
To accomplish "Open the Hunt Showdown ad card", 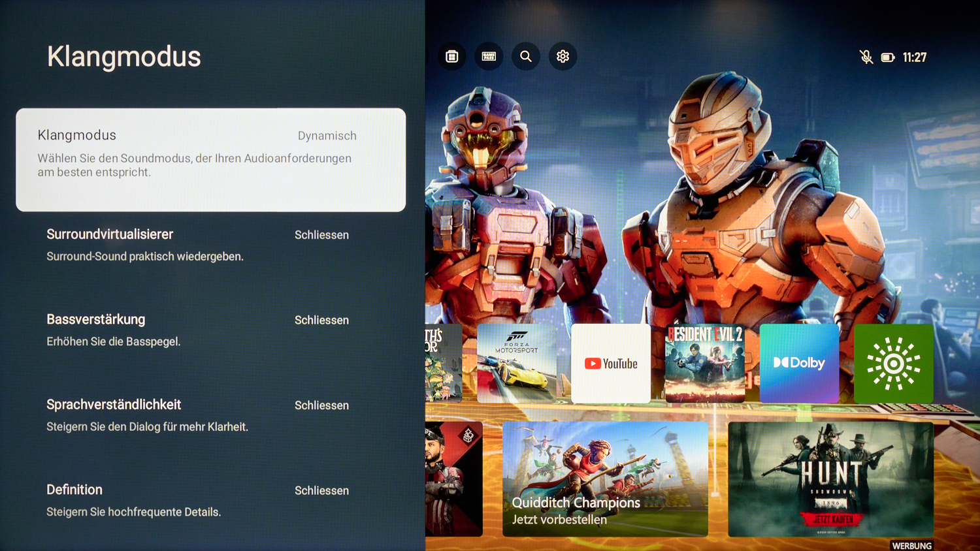I will pos(830,479).
